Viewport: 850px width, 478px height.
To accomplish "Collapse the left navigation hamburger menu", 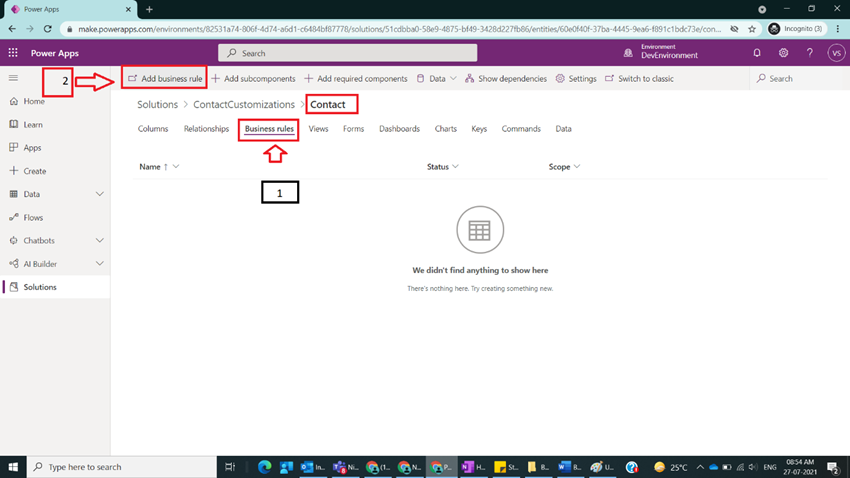I will tap(14, 78).
